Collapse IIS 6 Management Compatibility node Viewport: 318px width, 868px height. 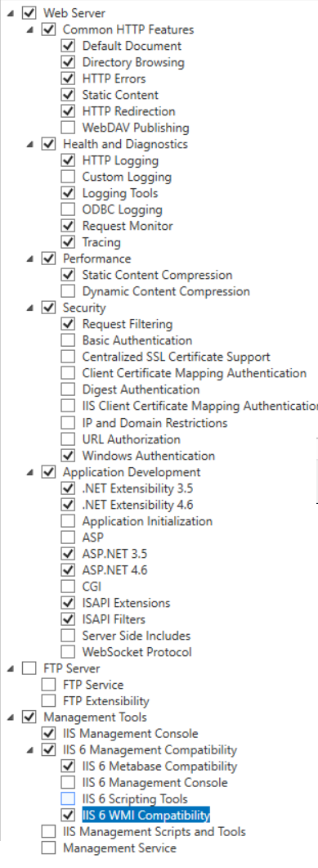coord(30,750)
